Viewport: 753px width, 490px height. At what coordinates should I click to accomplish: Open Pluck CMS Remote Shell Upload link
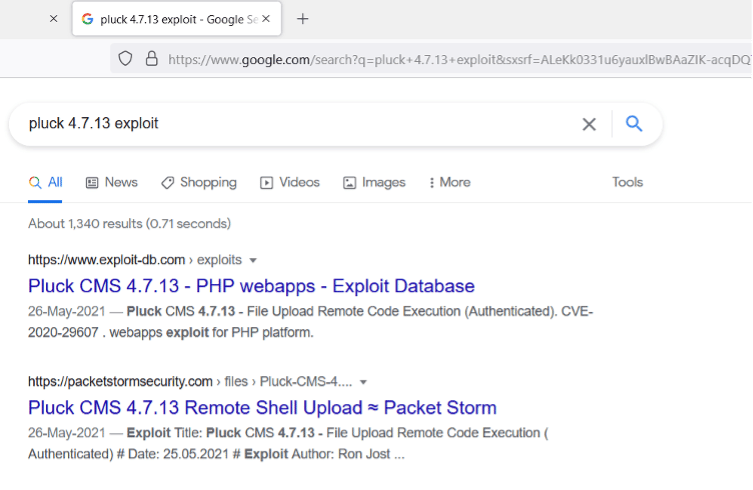click(x=262, y=408)
